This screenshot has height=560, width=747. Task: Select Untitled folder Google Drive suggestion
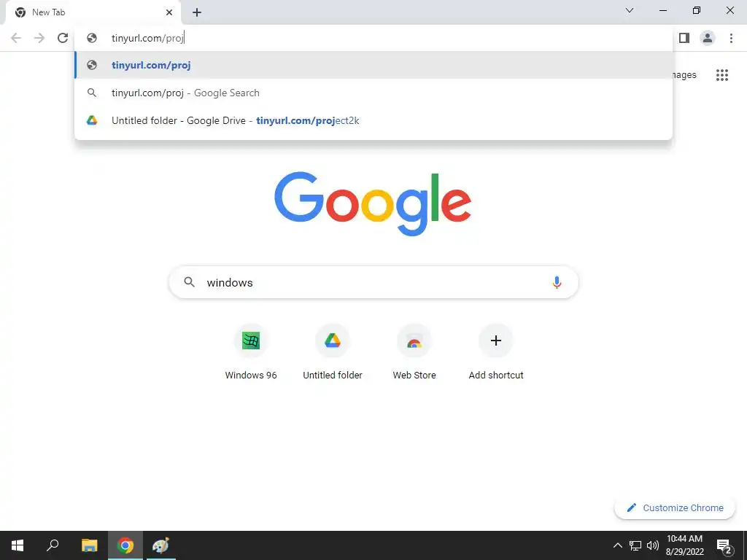tap(373, 120)
